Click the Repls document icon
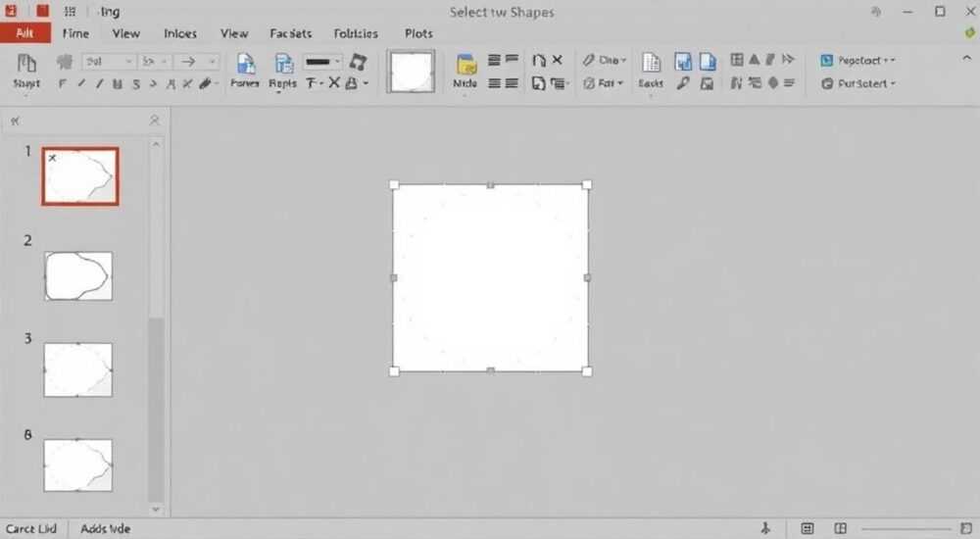 point(283,65)
